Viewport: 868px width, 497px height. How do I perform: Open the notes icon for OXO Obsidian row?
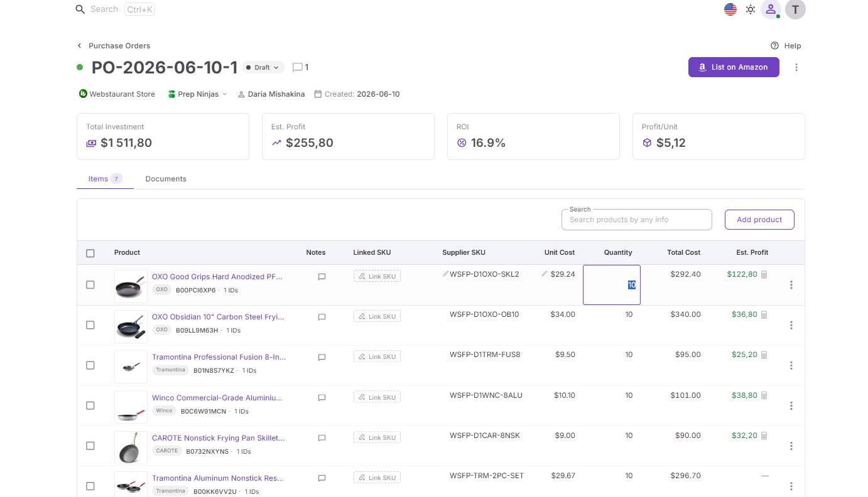click(x=322, y=317)
